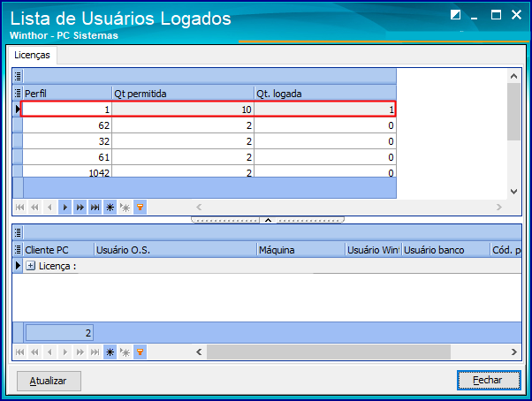Go to first record in upper grid navigator
Viewport: 532px width, 401px height.
pos(19,207)
